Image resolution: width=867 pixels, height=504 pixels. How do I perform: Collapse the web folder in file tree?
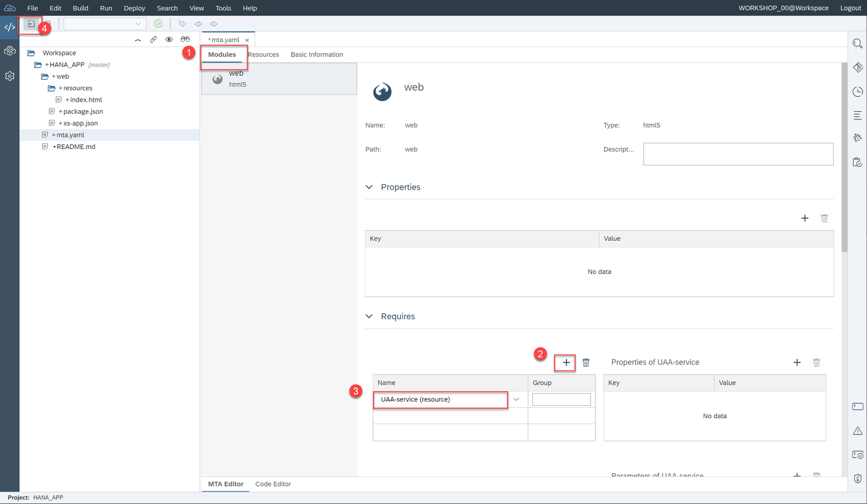[45, 76]
